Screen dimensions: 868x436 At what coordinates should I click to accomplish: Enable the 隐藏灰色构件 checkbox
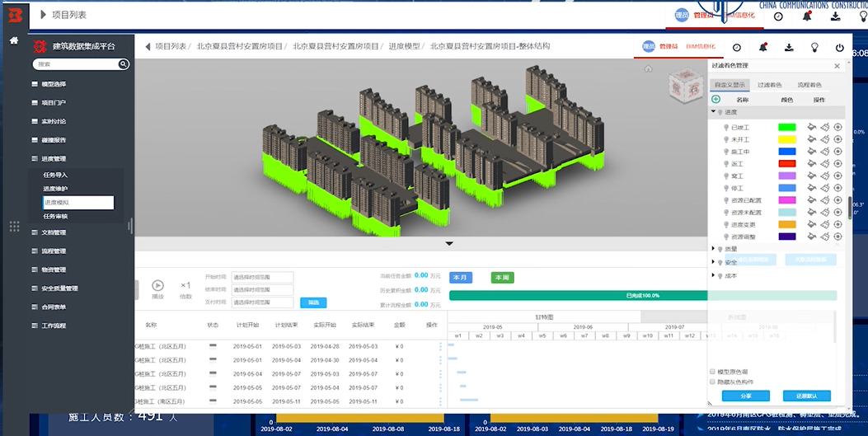point(713,382)
